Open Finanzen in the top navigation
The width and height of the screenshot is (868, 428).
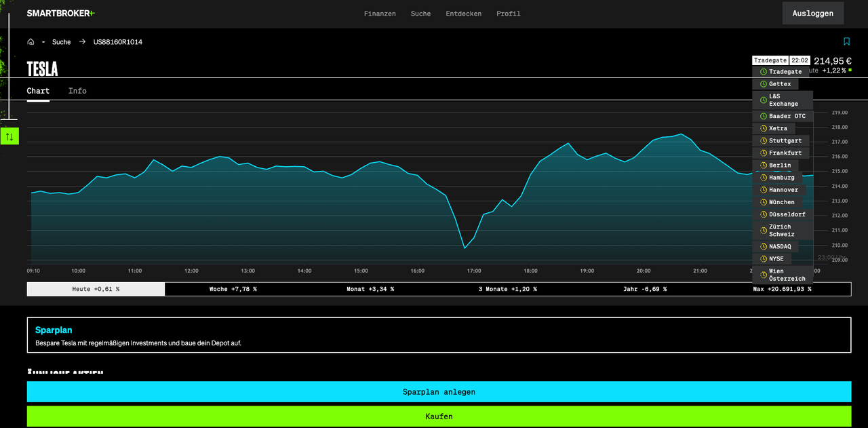[380, 14]
